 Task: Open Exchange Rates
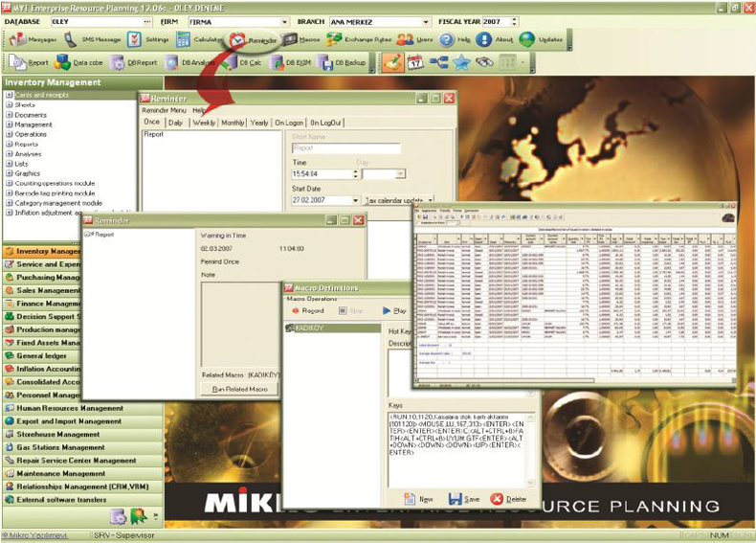point(359,39)
